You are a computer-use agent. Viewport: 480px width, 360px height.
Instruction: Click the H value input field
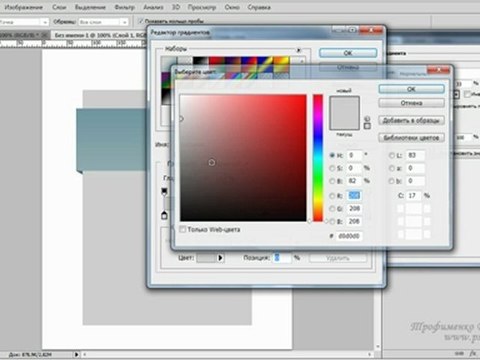[x=354, y=155]
